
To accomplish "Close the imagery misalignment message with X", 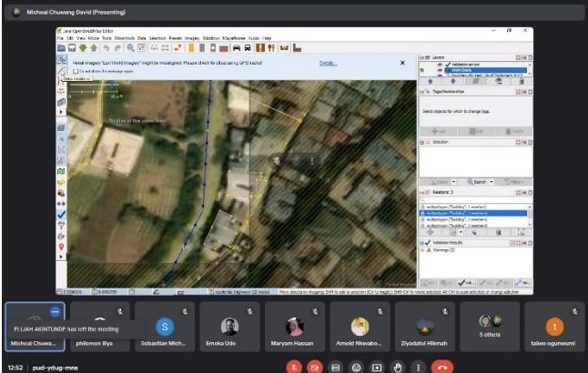I will (402, 63).
